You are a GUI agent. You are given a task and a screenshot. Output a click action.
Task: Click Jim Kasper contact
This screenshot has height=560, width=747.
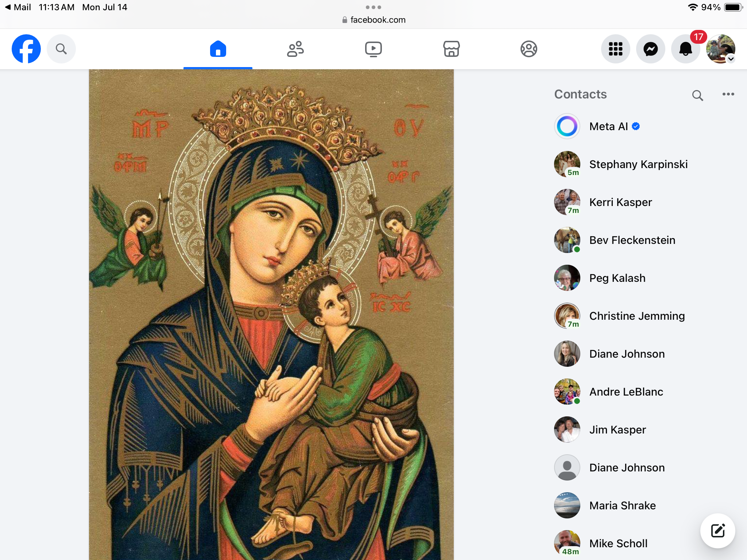point(644,430)
